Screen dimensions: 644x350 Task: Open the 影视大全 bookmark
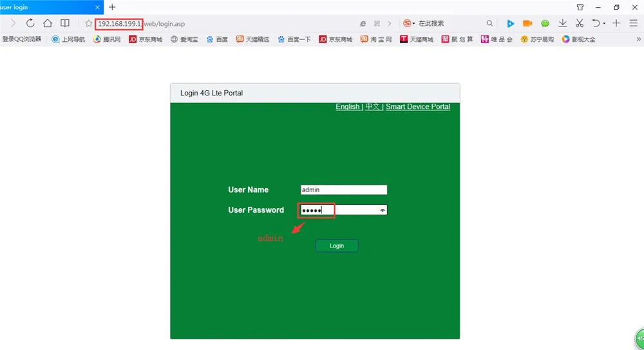579,39
